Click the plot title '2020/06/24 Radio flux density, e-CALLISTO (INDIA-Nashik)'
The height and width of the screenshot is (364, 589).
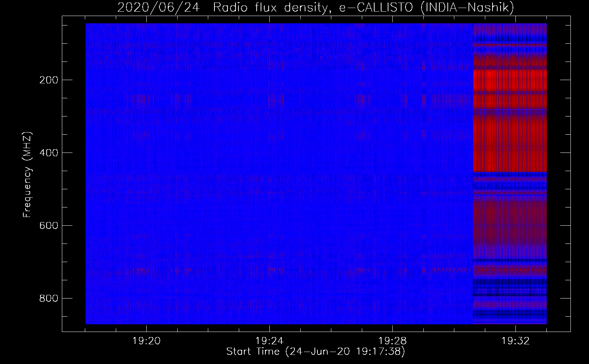pos(315,8)
